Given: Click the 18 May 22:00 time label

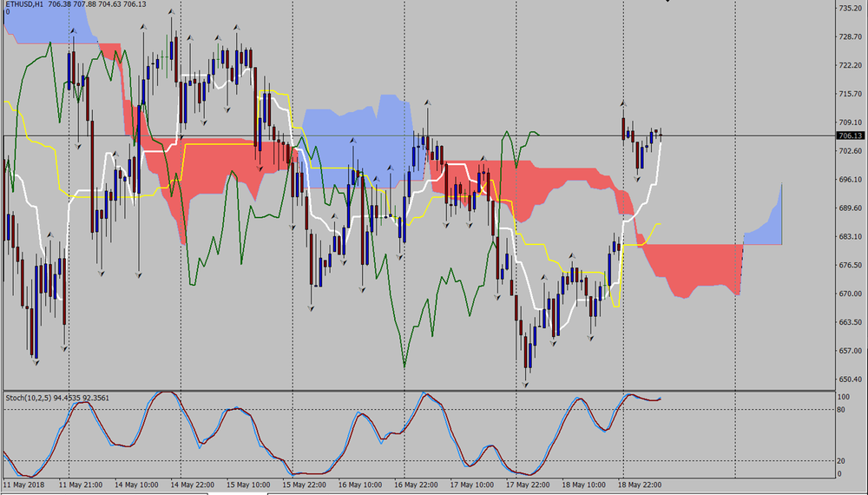Looking at the screenshot, I should pos(640,485).
